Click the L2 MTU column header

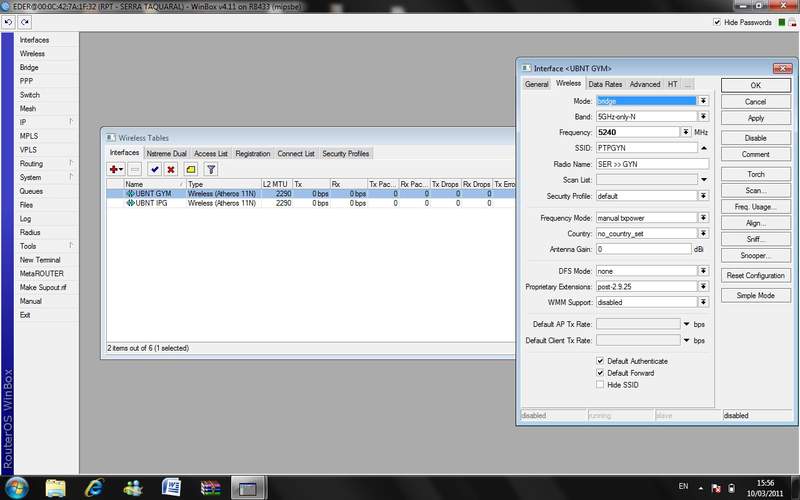click(x=276, y=184)
